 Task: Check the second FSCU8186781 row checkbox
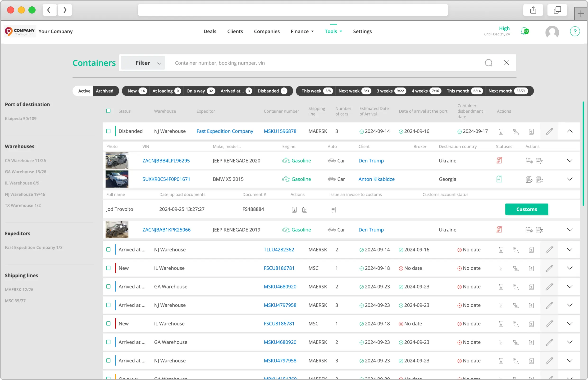coord(108,324)
